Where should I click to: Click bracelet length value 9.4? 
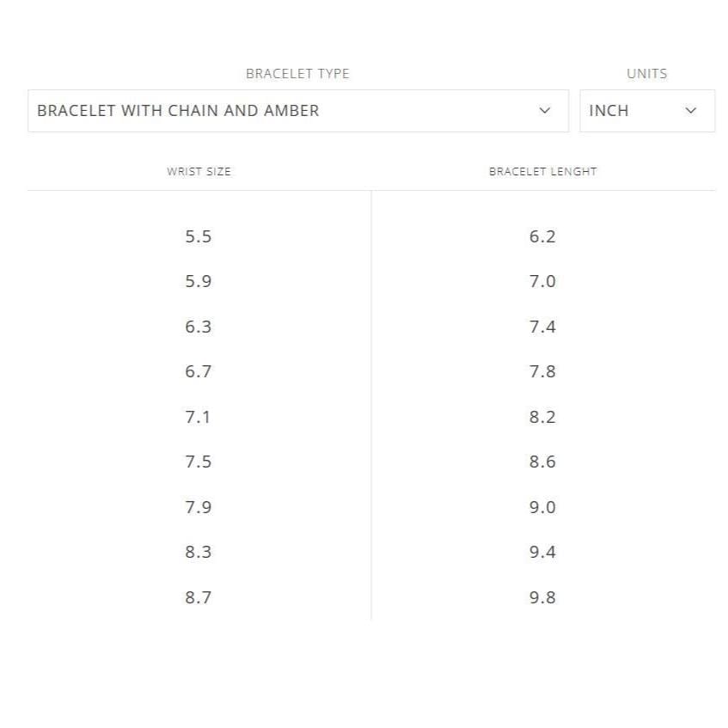pyautogui.click(x=542, y=552)
